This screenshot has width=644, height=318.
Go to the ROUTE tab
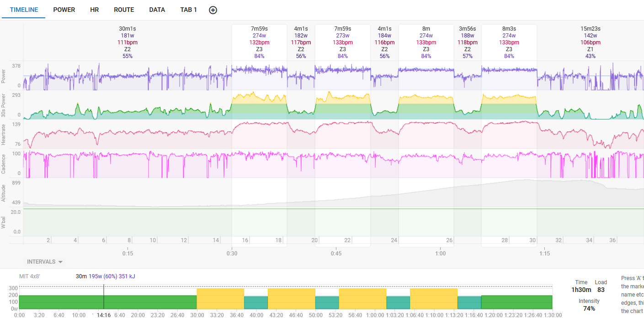pyautogui.click(x=124, y=10)
